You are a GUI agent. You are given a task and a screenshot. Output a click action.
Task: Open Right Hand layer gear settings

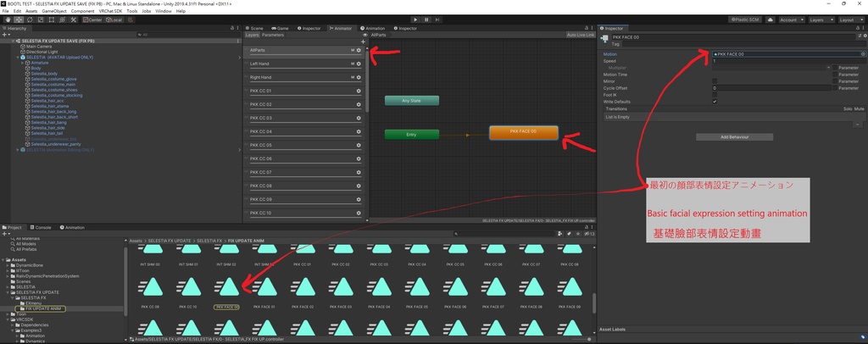point(359,77)
